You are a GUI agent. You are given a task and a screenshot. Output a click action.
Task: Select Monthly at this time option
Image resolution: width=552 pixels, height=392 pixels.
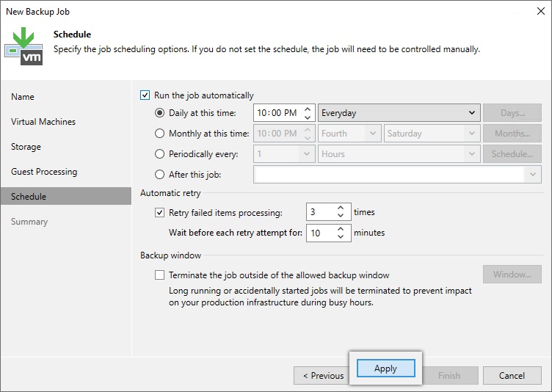(x=159, y=133)
